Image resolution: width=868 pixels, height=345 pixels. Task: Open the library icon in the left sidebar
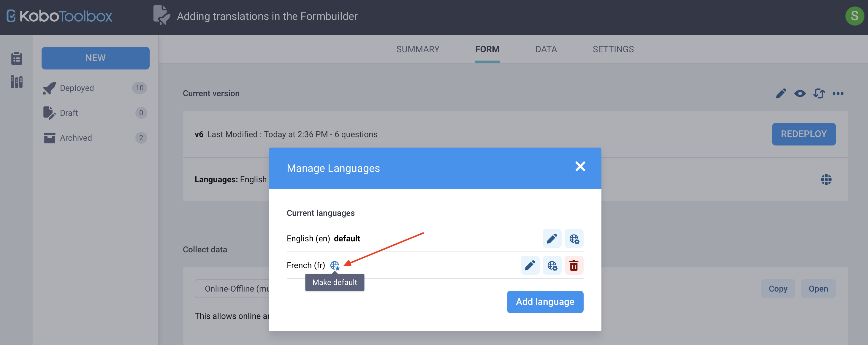pos(16,82)
